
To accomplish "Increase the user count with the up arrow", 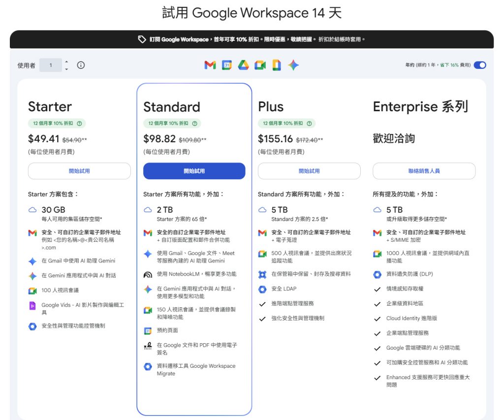I will click(x=66, y=62).
